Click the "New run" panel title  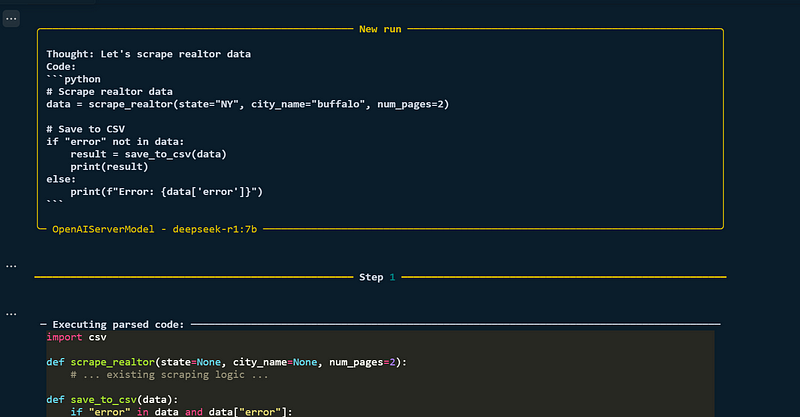(380, 29)
